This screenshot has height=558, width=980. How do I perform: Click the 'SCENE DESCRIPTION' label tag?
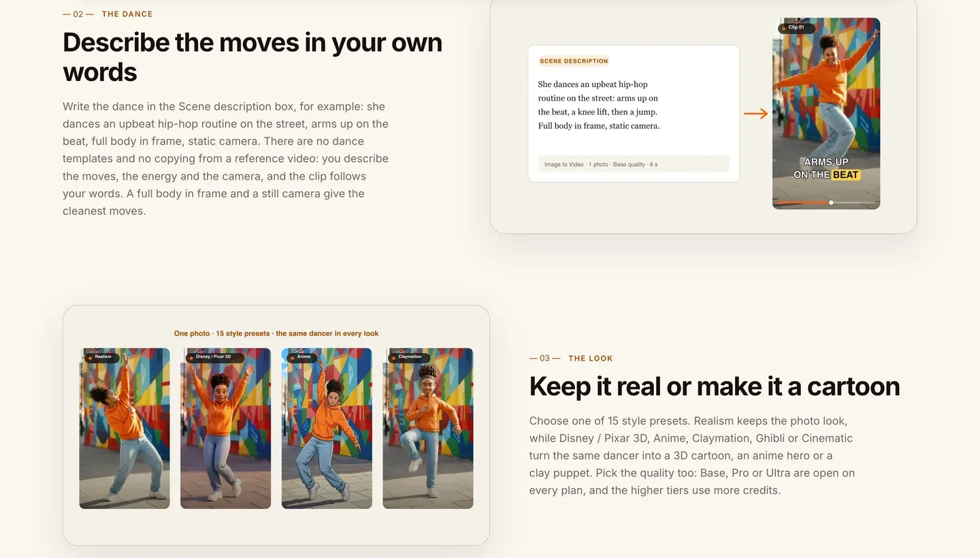(574, 61)
